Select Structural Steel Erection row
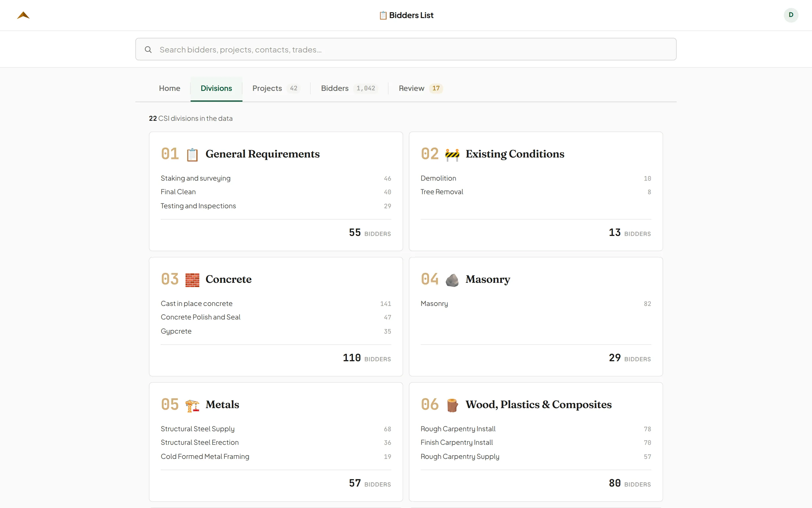The image size is (812, 508). [x=276, y=443]
